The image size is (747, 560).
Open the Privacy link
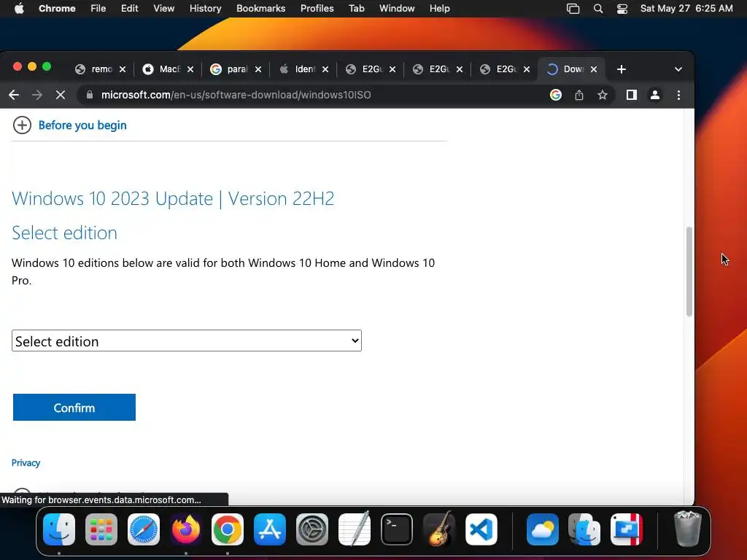26,463
